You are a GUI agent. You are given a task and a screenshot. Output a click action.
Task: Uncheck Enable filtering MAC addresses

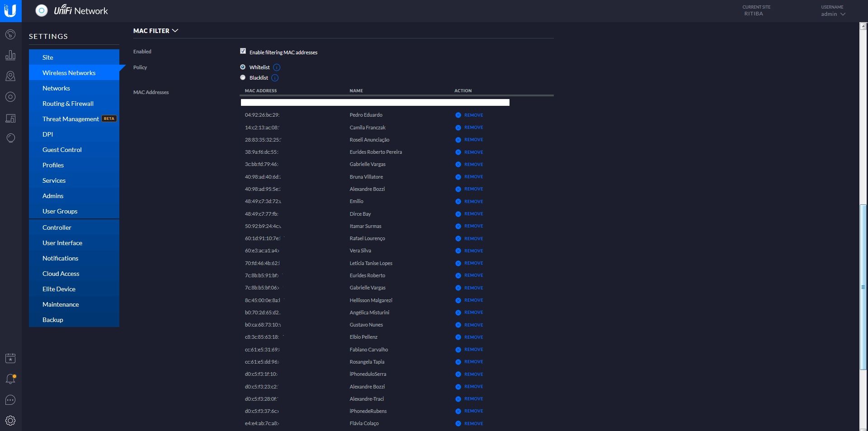[243, 51]
